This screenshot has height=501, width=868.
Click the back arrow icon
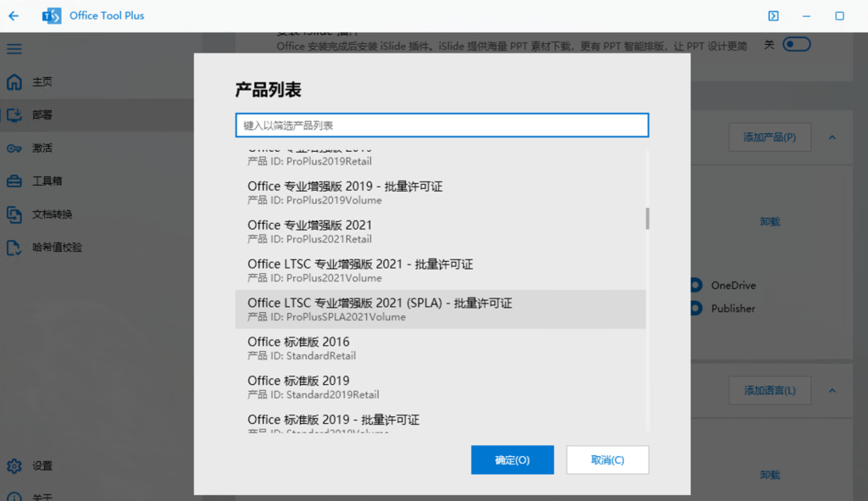[x=14, y=15]
